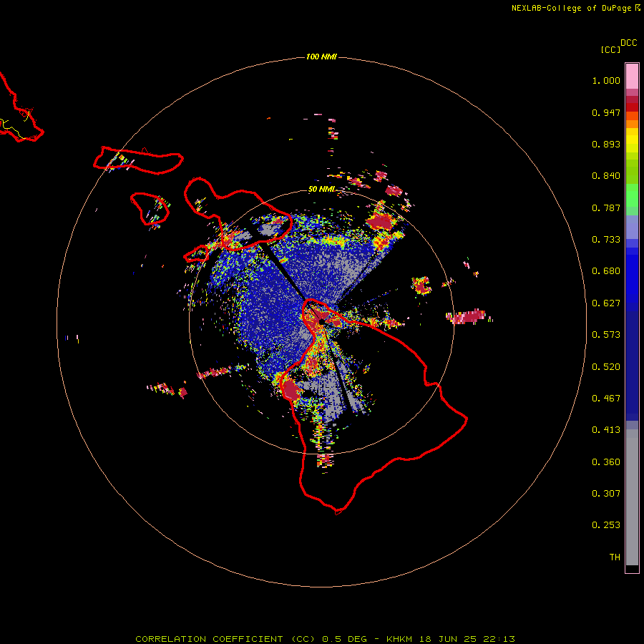Click the 0.520 legend value
Screen dimensions: 644x644
coord(606,367)
